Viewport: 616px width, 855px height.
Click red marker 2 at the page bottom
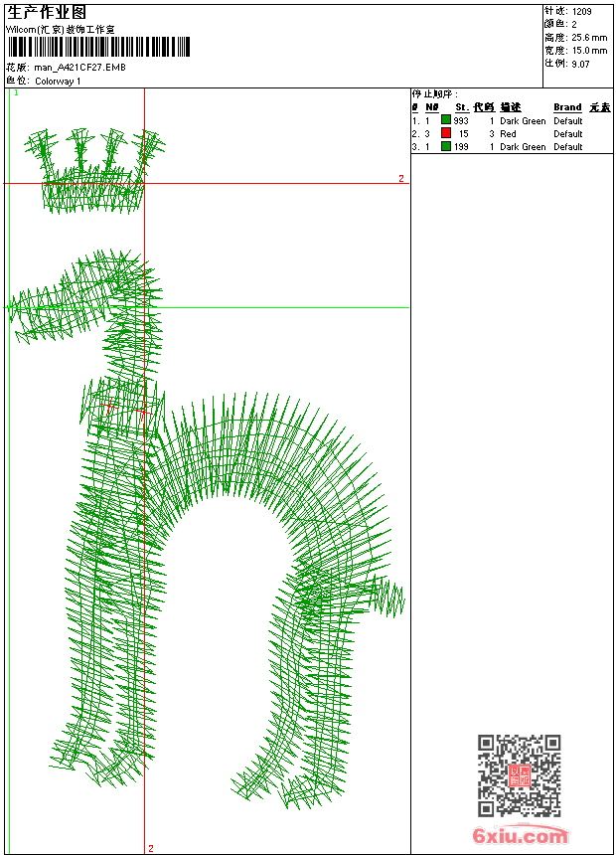click(x=151, y=848)
